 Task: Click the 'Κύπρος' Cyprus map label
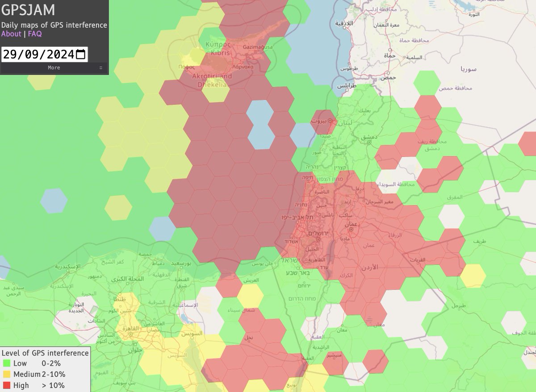[x=218, y=44]
